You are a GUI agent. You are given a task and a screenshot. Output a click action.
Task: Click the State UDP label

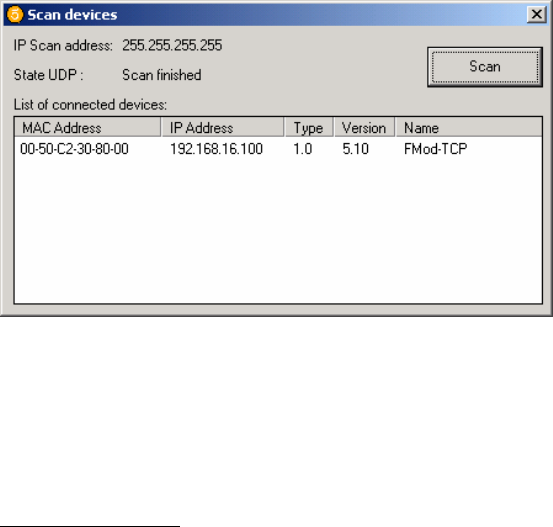coord(48,75)
